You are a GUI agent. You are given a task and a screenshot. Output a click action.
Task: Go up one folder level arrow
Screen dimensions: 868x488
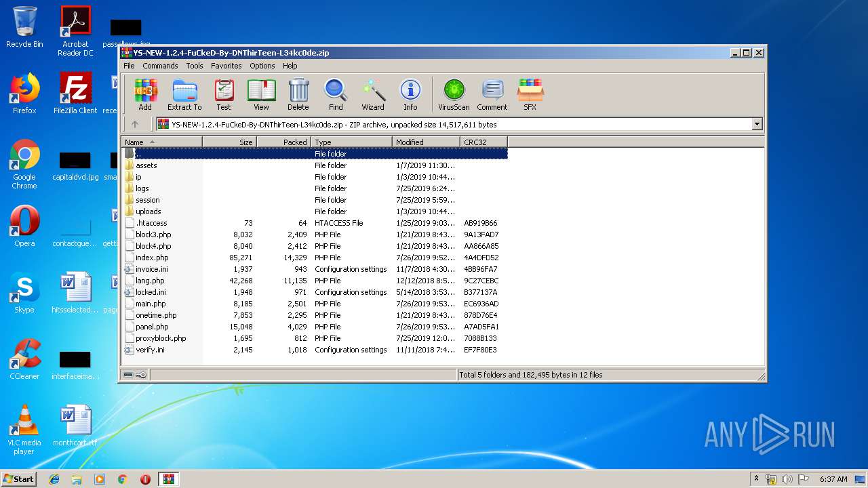[x=135, y=124]
